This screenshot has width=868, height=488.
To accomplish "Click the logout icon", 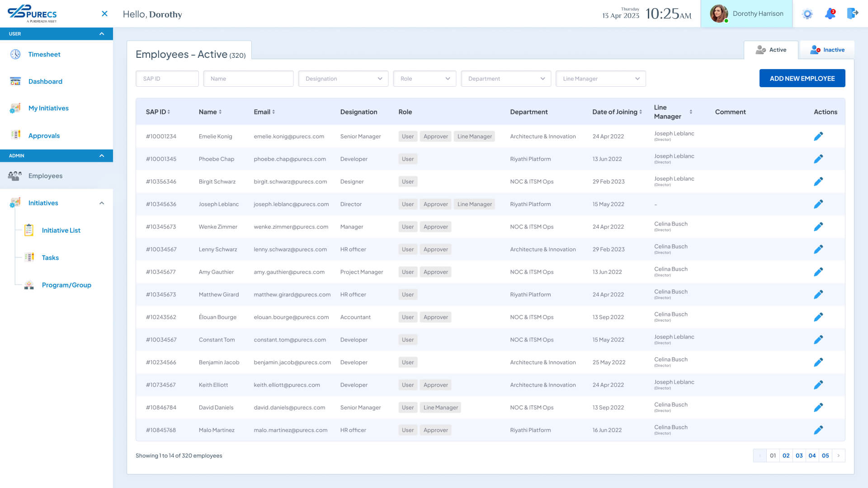I will 852,14.
